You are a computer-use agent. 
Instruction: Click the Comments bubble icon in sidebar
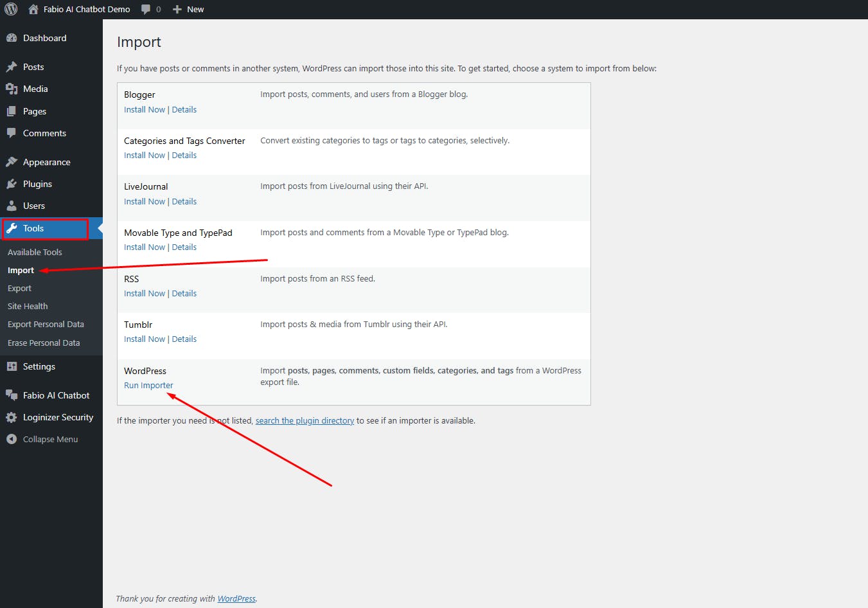pyautogui.click(x=12, y=133)
